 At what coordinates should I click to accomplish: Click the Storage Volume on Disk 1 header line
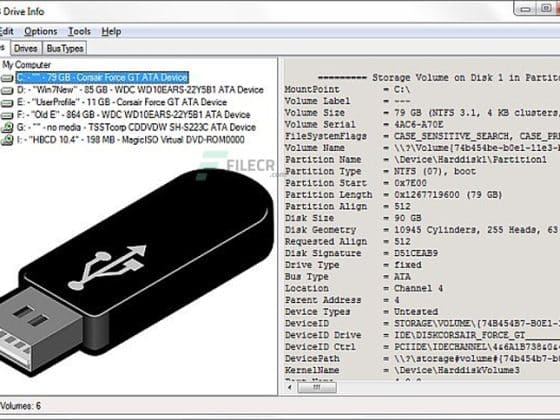pos(439,78)
